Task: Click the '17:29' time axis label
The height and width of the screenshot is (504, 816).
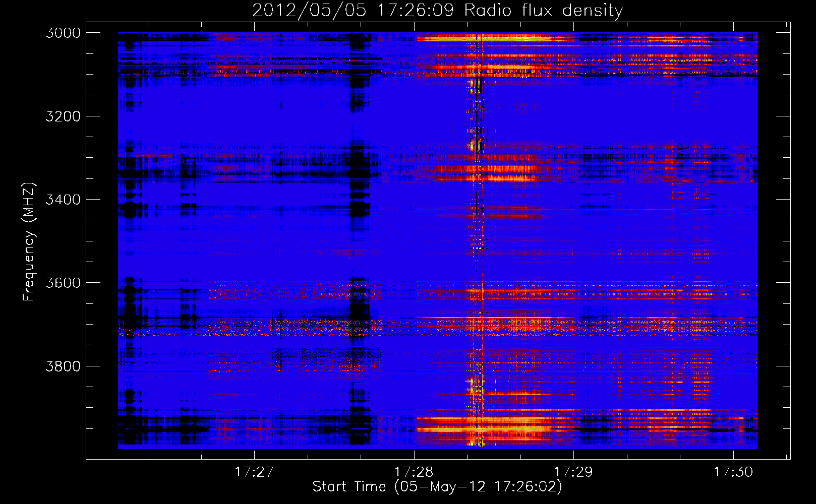Action: [573, 472]
